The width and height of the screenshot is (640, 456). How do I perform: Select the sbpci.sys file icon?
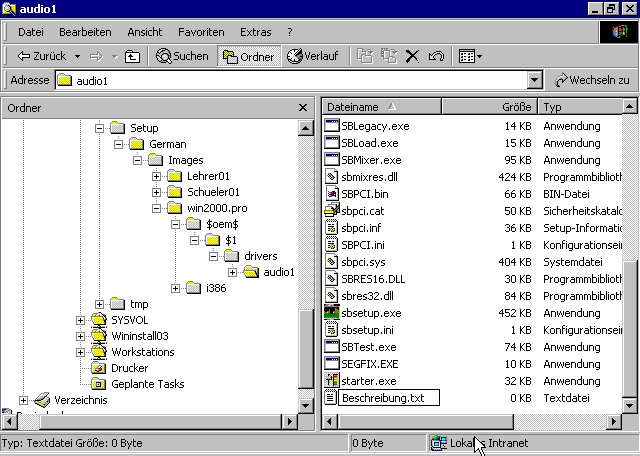(x=331, y=262)
